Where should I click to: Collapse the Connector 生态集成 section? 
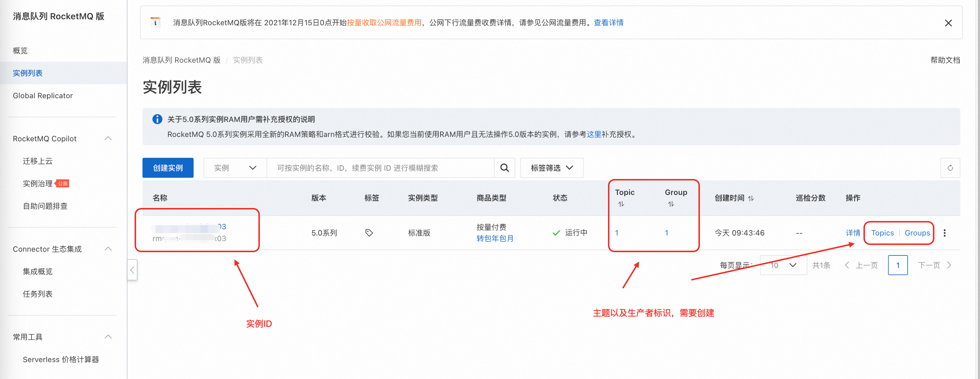click(x=108, y=249)
